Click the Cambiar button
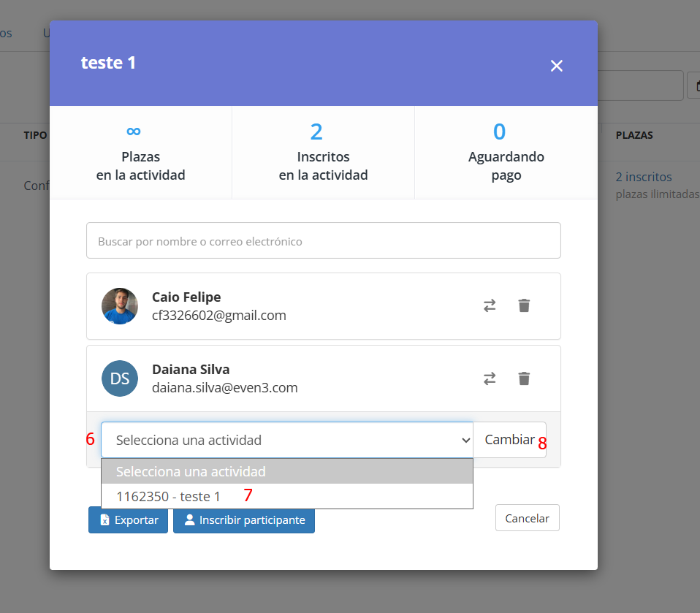Image resolution: width=700 pixels, height=613 pixels. [509, 440]
